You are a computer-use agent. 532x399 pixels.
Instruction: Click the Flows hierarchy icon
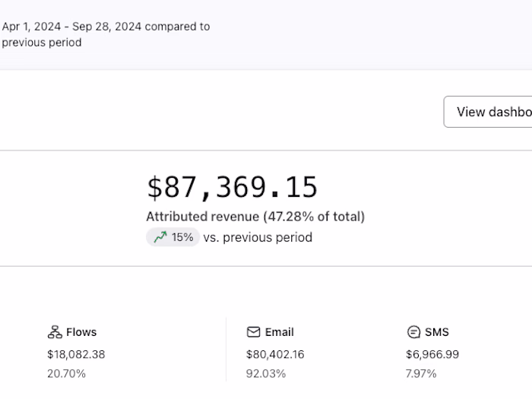[55, 332]
